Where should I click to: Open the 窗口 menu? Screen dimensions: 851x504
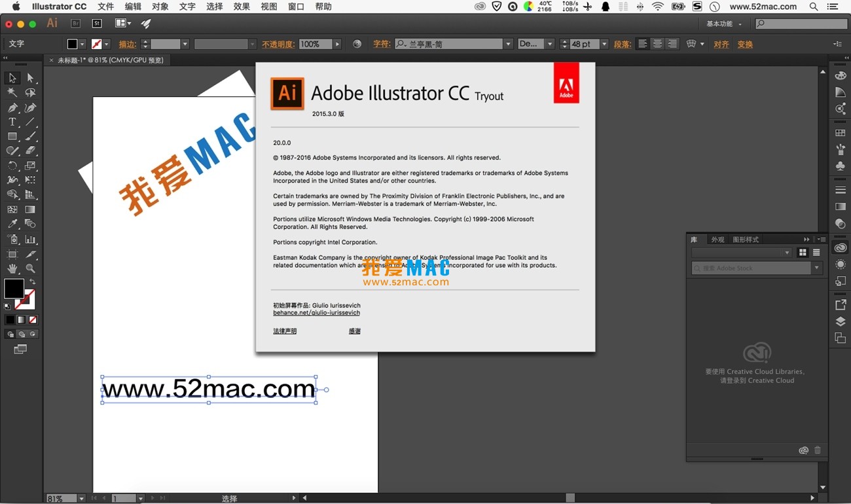pos(296,7)
